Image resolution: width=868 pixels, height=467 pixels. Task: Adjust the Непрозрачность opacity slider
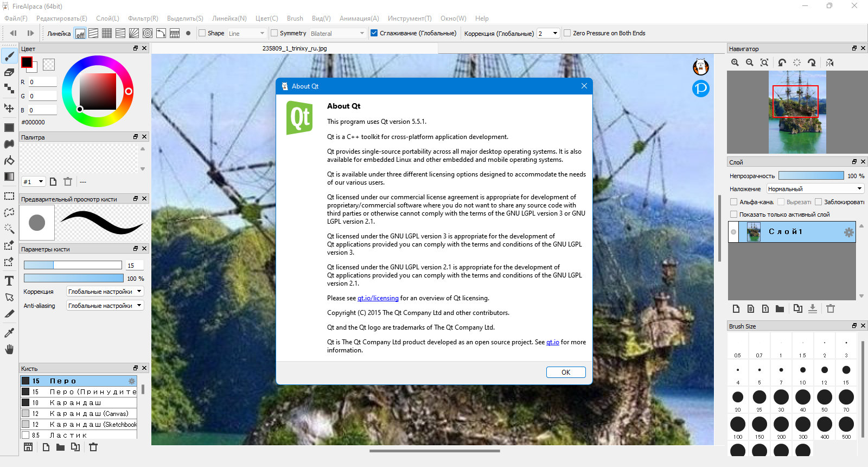811,176
